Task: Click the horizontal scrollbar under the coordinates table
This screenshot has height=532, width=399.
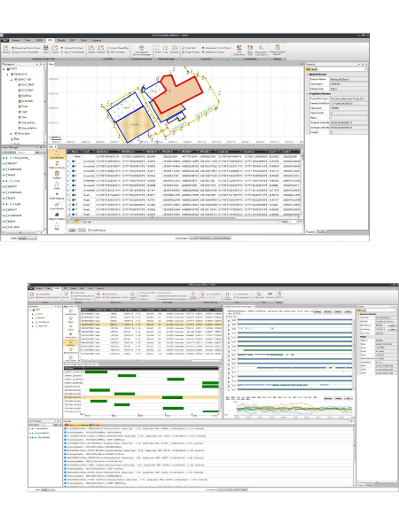Action: point(184,218)
